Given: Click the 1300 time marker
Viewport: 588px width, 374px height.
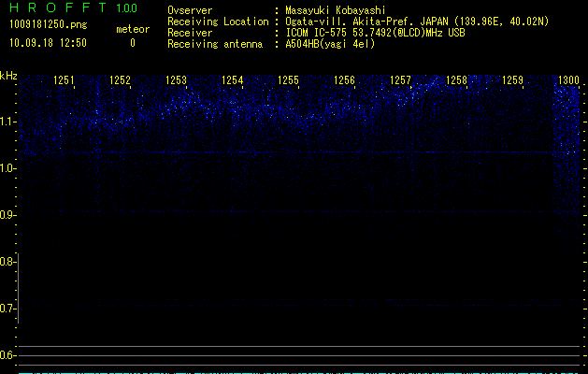Looking at the screenshot, I should (x=569, y=80).
